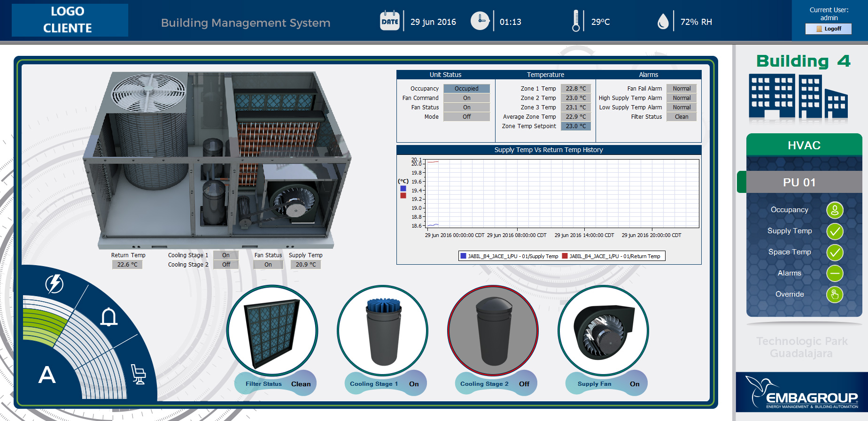Screen dimensions: 868x421
Task: Click the Cooling Stage 1 On pill
Action: click(386, 383)
